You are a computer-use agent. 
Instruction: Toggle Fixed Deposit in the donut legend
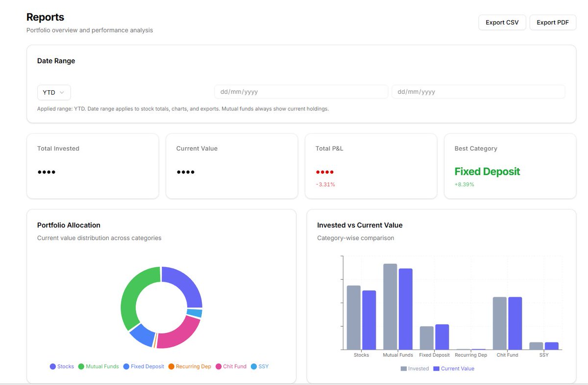(144, 366)
